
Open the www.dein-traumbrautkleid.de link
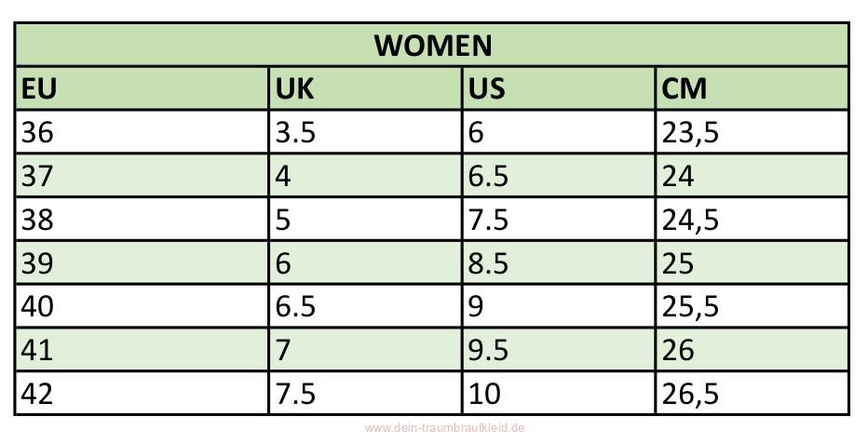(445, 427)
